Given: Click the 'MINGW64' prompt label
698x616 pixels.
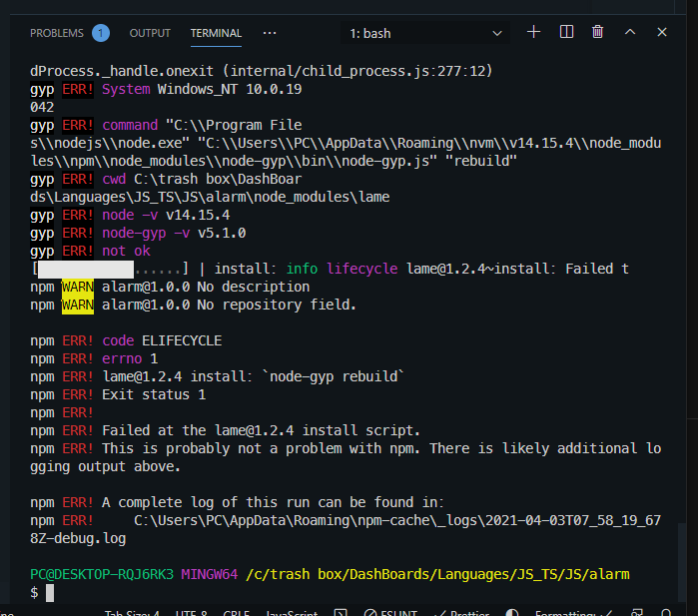Looking at the screenshot, I should click(210, 575).
